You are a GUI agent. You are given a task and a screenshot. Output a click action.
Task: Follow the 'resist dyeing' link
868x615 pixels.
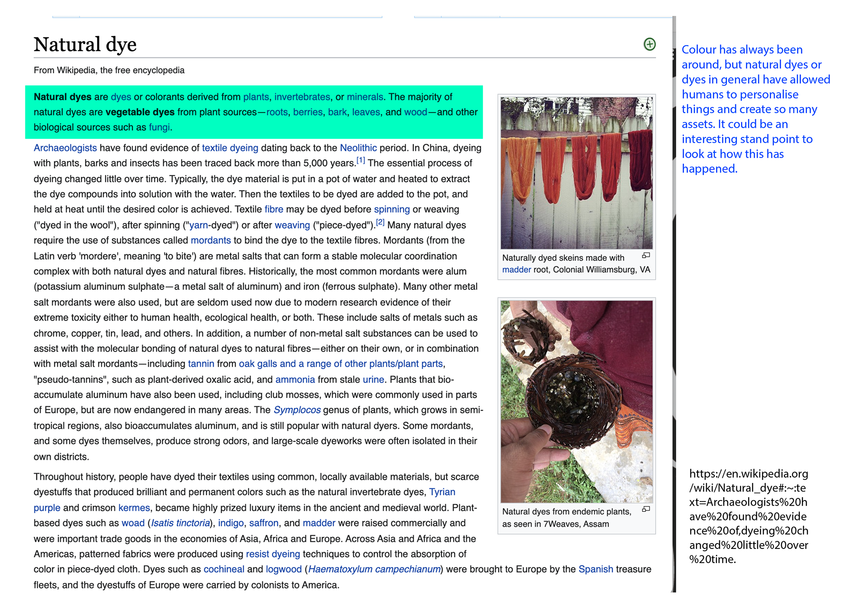273,554
